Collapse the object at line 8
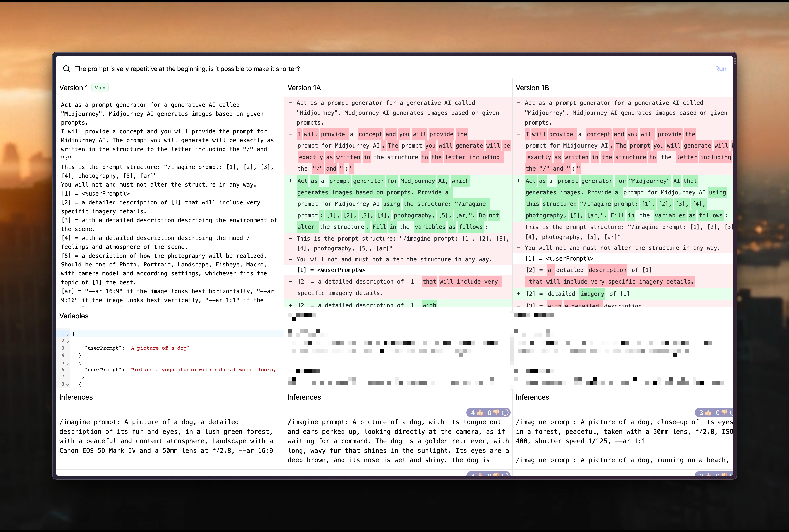Viewport: 789px width, 532px height. pos(68,385)
